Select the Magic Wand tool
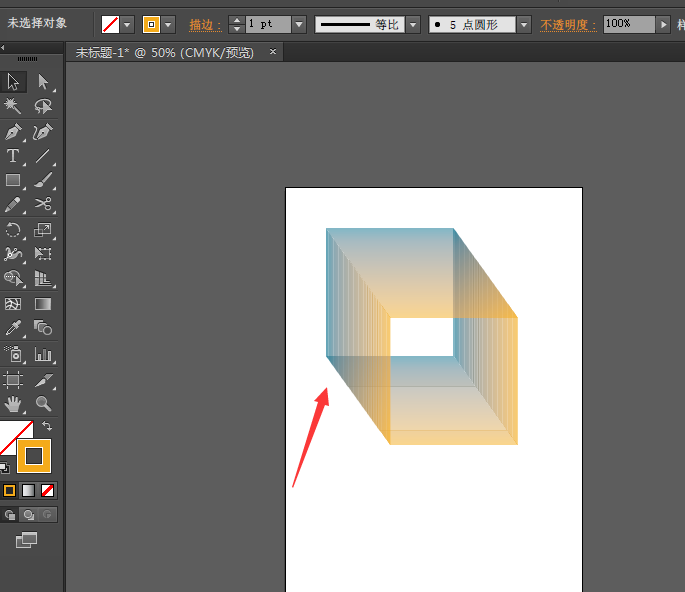The width and height of the screenshot is (685, 592). click(13, 106)
